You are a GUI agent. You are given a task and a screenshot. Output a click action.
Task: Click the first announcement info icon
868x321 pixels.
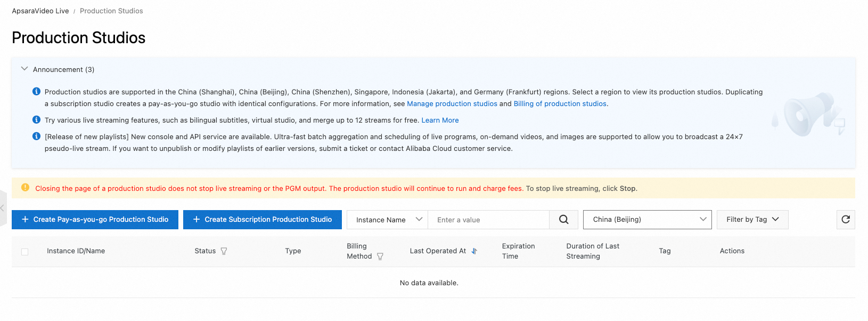point(36,92)
